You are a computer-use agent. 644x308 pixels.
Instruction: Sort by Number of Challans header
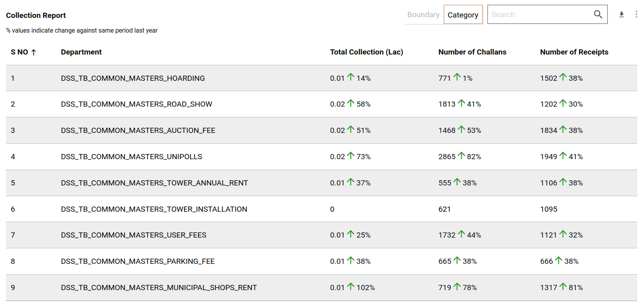(x=472, y=52)
